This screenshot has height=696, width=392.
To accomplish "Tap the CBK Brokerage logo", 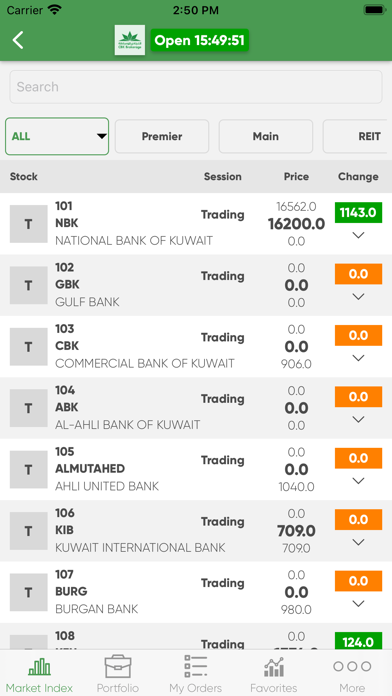I will (x=130, y=40).
